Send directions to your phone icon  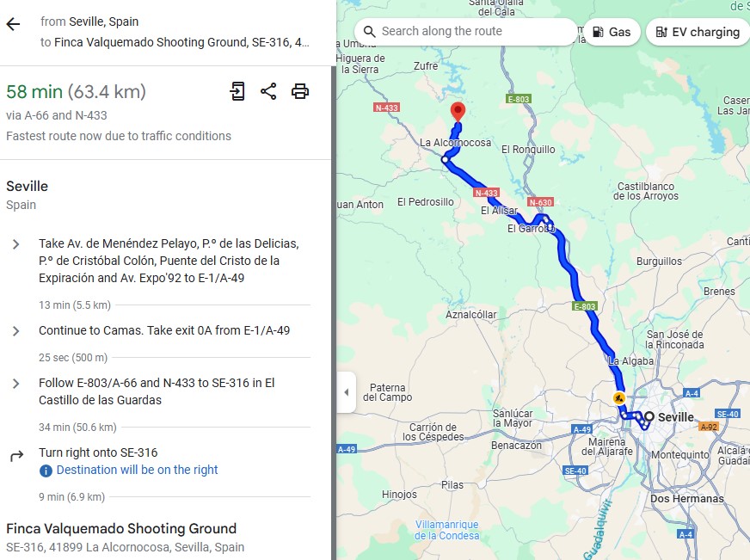point(237,91)
